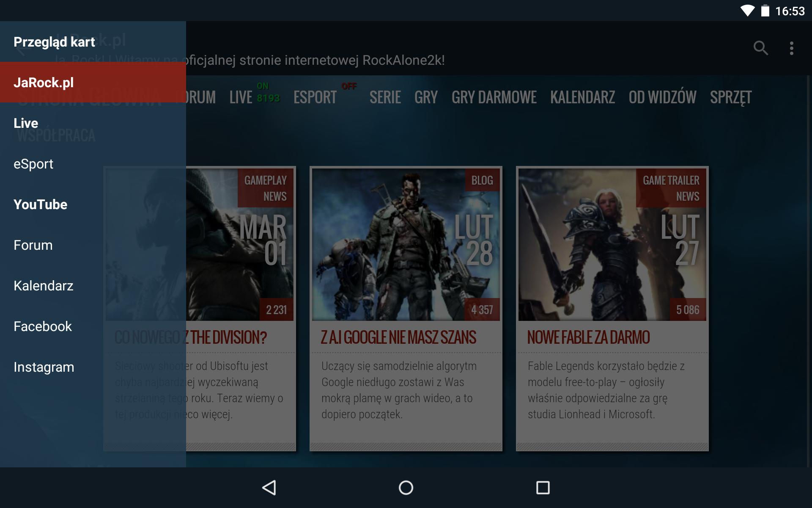
Task: Open the 'NOWE FABLE ZA DARMO' headline
Action: click(x=588, y=337)
